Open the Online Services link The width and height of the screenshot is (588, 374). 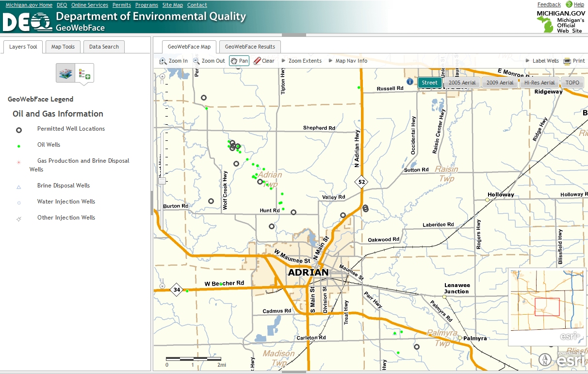[90, 5]
